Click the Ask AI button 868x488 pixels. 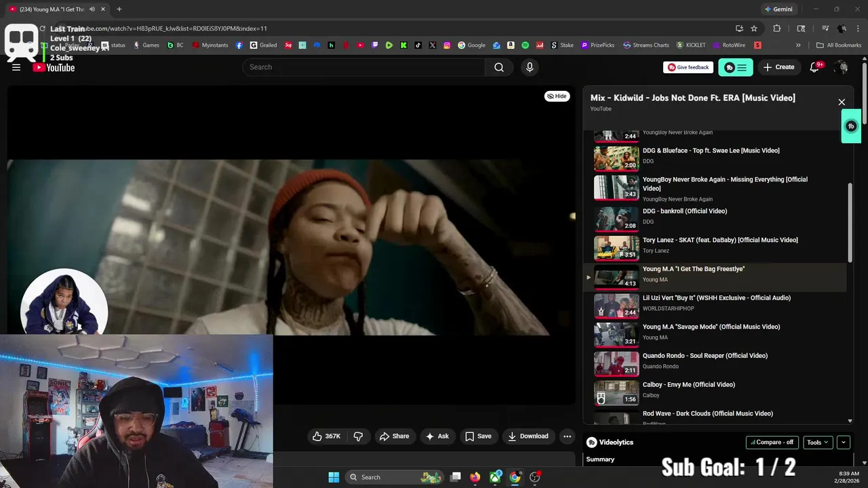437,436
